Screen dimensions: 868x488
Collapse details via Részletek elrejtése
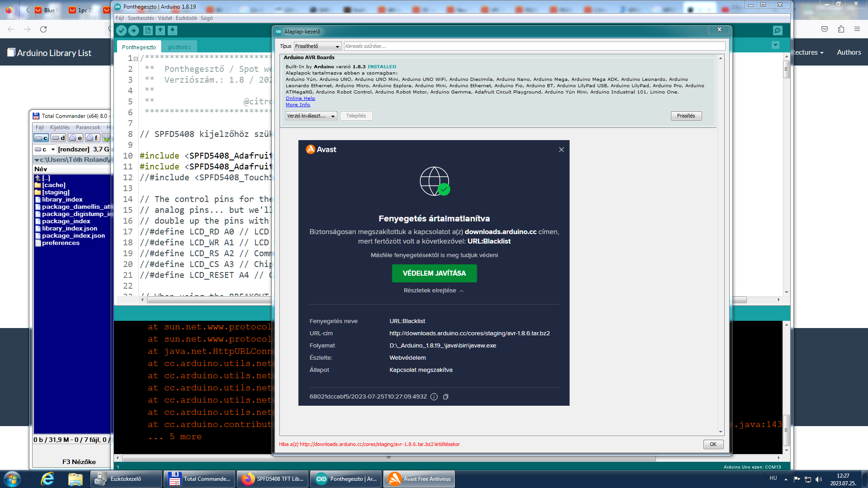[x=433, y=291]
